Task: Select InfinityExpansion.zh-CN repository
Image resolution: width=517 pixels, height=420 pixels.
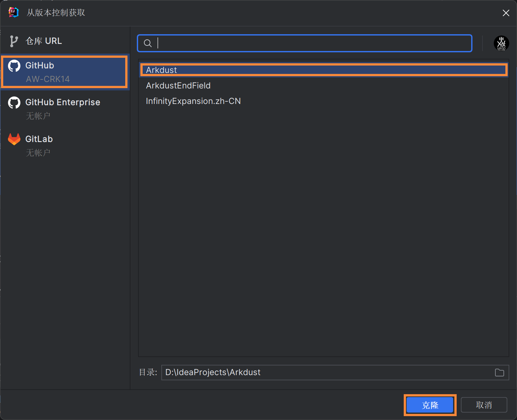Action: (x=324, y=101)
